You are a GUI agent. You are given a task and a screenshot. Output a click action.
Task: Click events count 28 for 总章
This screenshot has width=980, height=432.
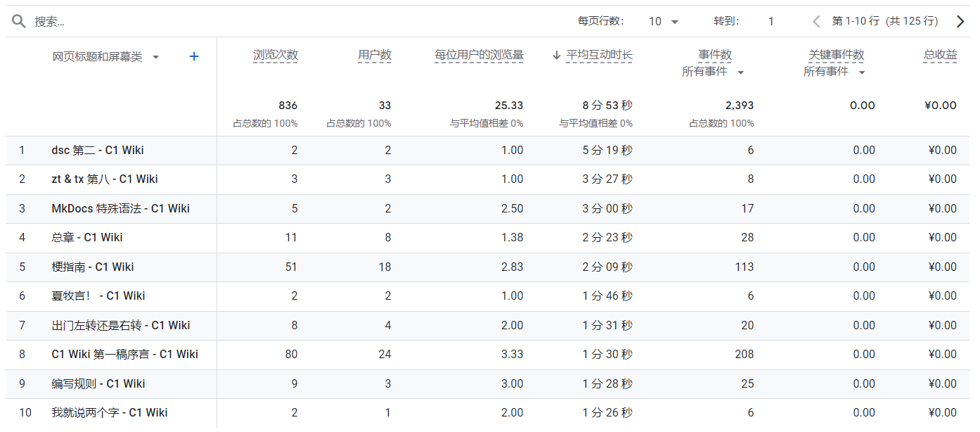coord(747,237)
